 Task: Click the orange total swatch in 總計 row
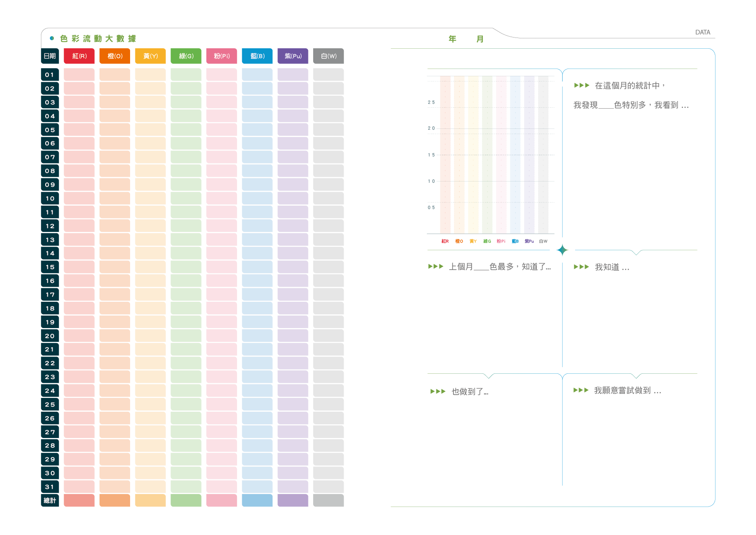115,501
